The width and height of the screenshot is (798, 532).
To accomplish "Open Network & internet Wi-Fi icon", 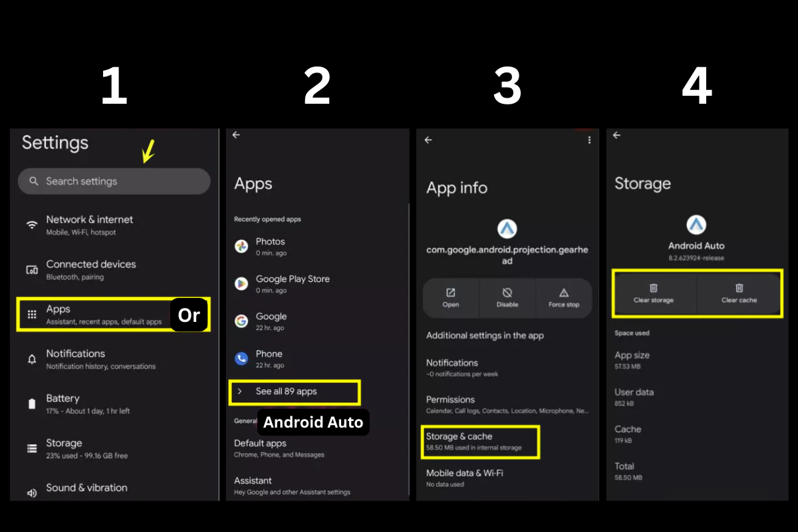I will coord(32,225).
